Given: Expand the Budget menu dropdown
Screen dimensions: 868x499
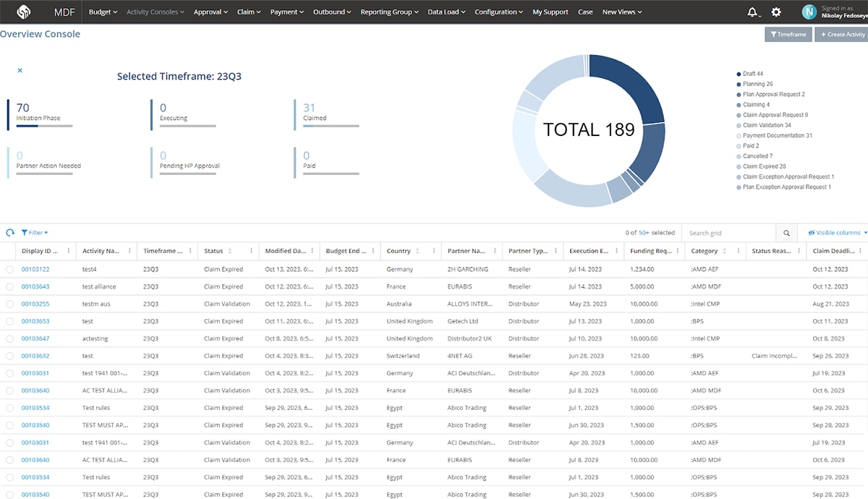Looking at the screenshot, I should click(103, 12).
